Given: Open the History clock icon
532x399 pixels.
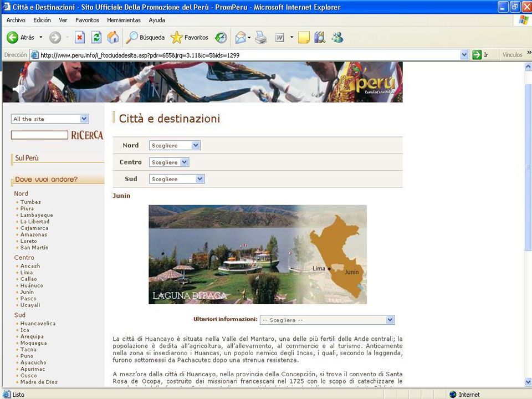Looking at the screenshot, I should pyautogui.click(x=221, y=37).
